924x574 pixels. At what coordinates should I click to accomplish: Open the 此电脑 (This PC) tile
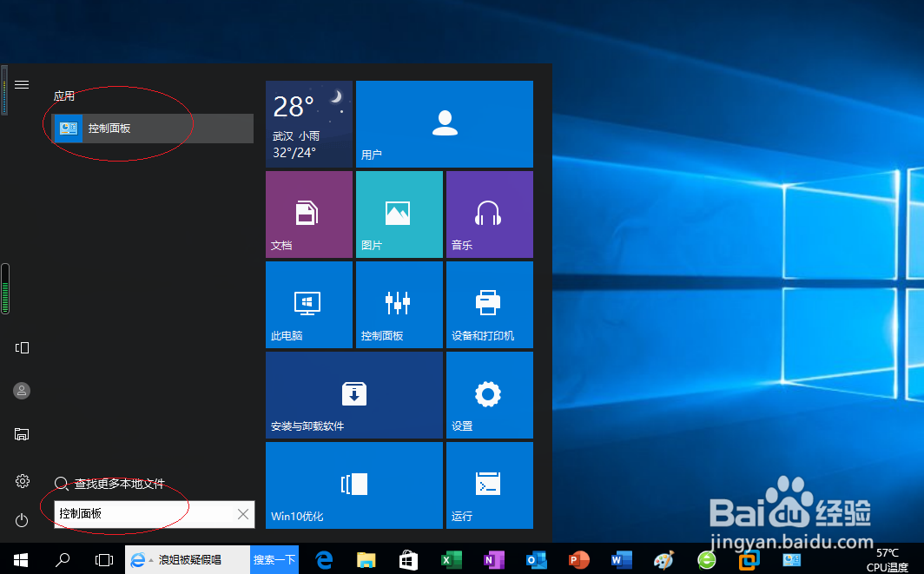[308, 304]
